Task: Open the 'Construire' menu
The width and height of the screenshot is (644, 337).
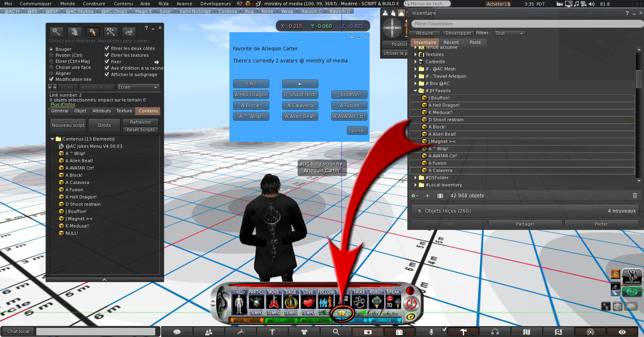Action: click(x=94, y=4)
